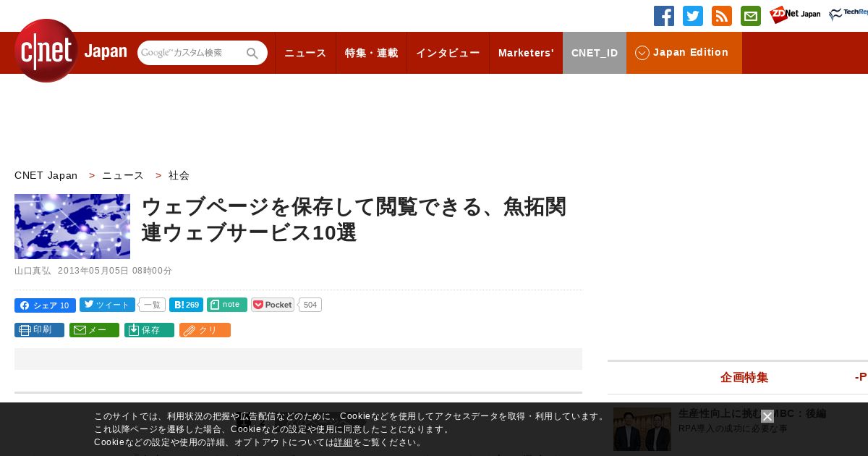868x456 pixels.
Task: Open the RSS feed icon
Action: (x=722, y=16)
